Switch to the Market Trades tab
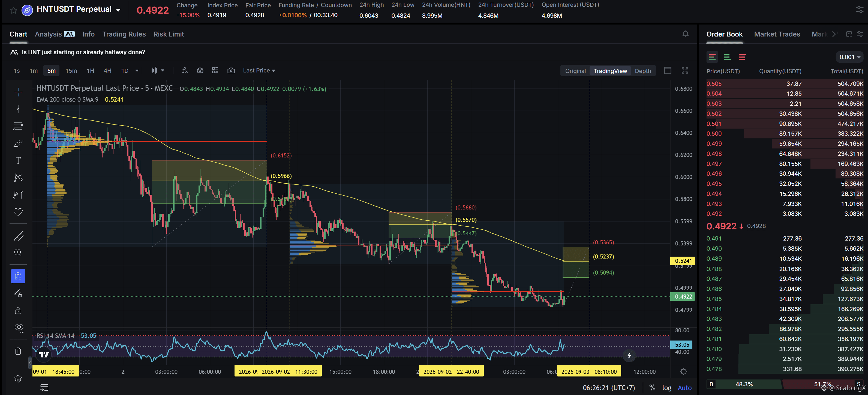868x395 pixels. click(777, 34)
